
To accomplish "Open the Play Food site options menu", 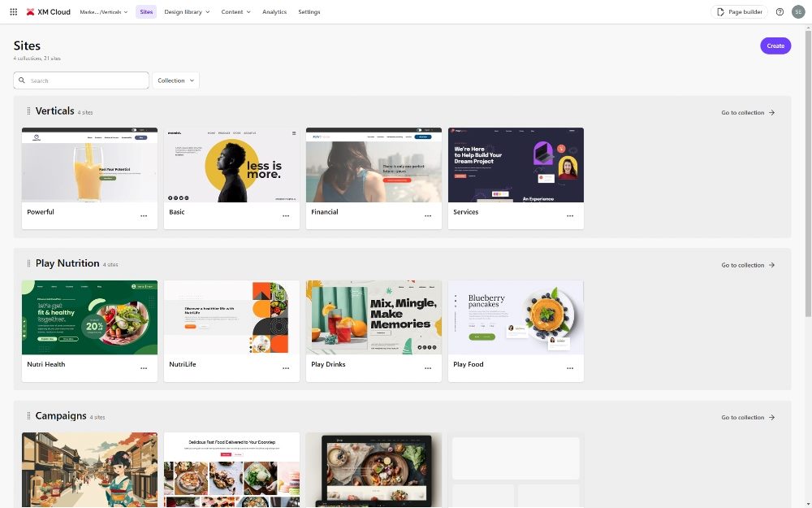I will point(570,368).
